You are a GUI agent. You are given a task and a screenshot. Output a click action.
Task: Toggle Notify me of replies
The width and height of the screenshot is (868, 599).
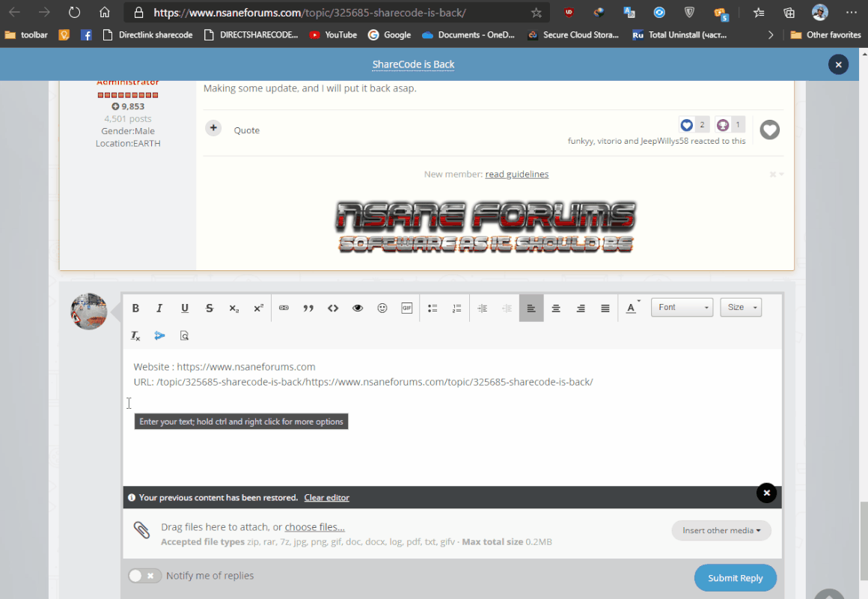(x=144, y=576)
